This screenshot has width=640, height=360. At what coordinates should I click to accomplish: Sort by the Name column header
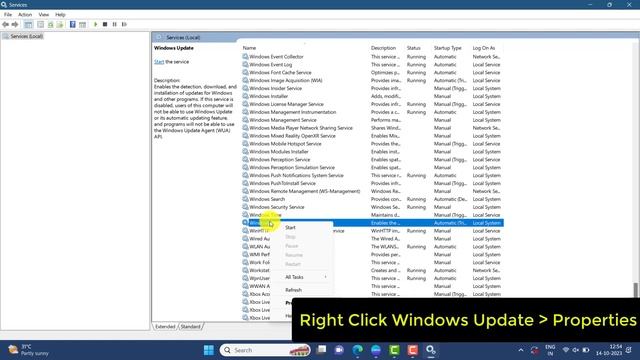(x=249, y=48)
